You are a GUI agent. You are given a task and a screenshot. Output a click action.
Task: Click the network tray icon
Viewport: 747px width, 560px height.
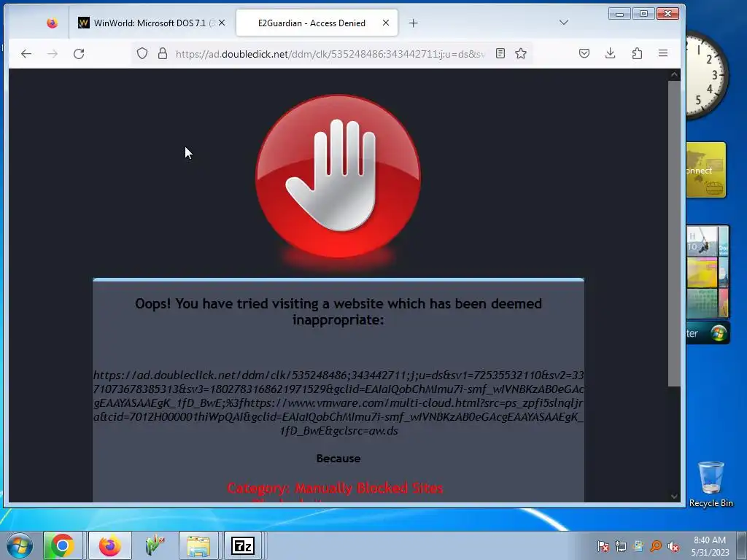[x=620, y=546]
